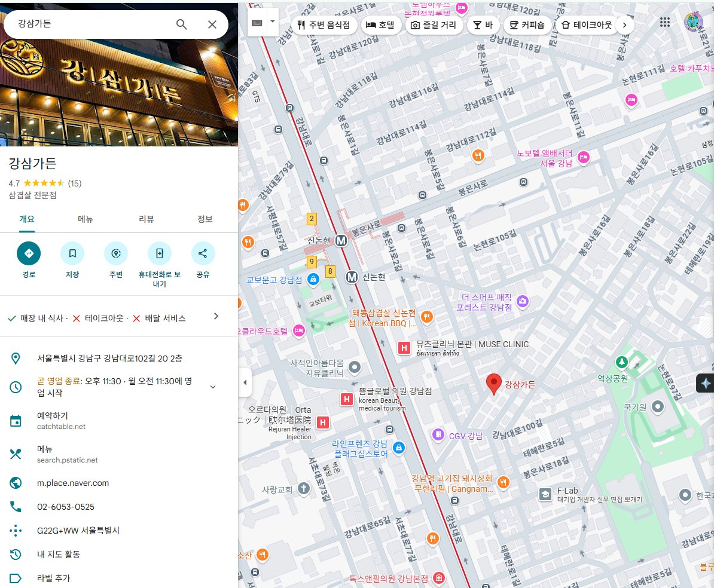Click the 주변 음식점 filter chip
Screen dimensions: 714x588
324,25
